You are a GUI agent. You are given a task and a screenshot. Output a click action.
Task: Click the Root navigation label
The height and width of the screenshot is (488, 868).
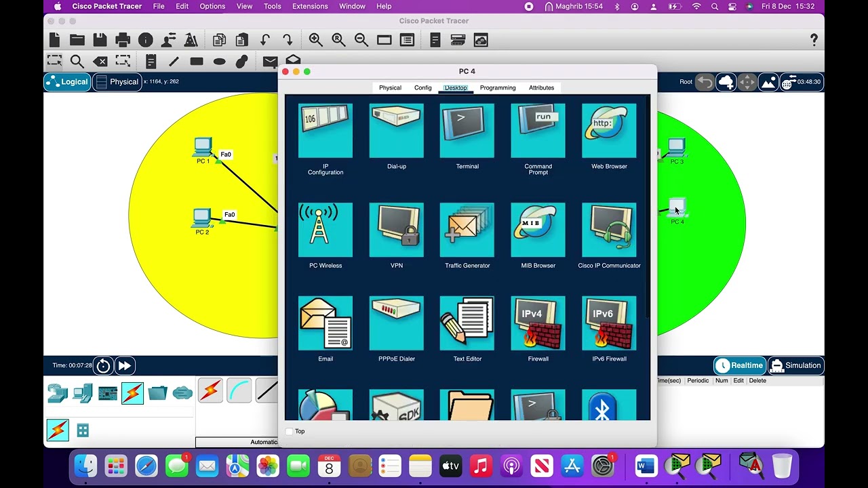[x=686, y=82]
